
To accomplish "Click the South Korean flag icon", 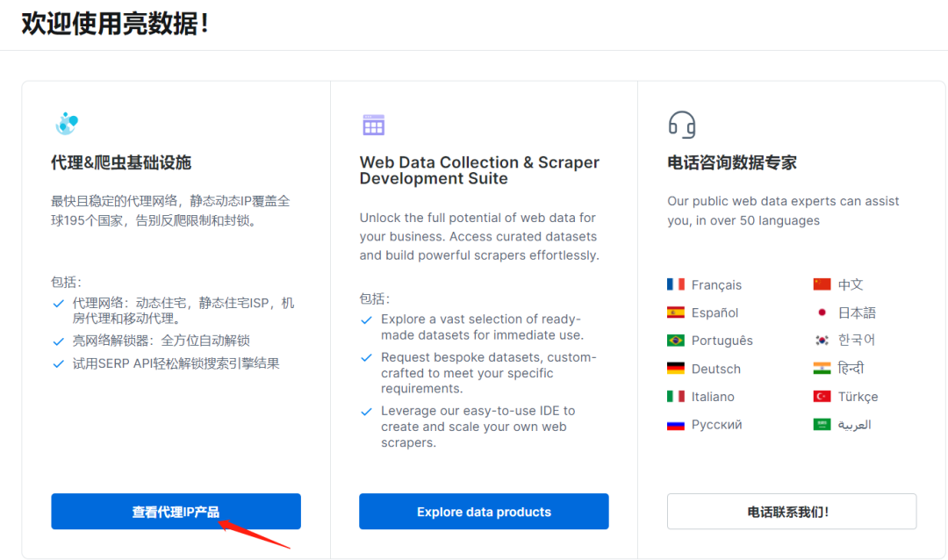I will click(x=822, y=341).
